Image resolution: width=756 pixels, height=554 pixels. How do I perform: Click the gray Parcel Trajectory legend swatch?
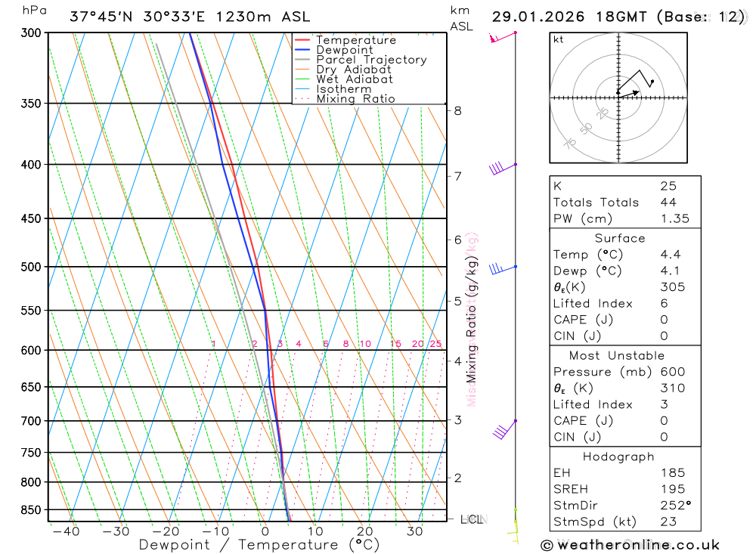tap(302, 60)
